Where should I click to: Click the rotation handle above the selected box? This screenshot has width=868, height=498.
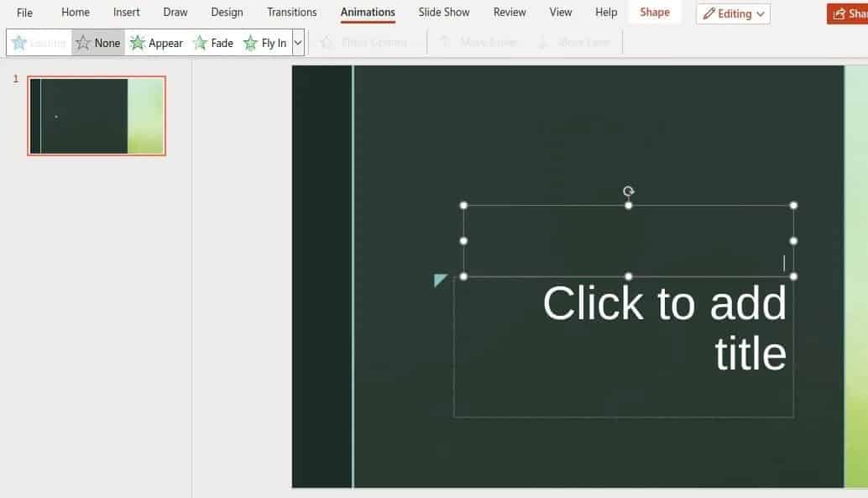pyautogui.click(x=629, y=191)
